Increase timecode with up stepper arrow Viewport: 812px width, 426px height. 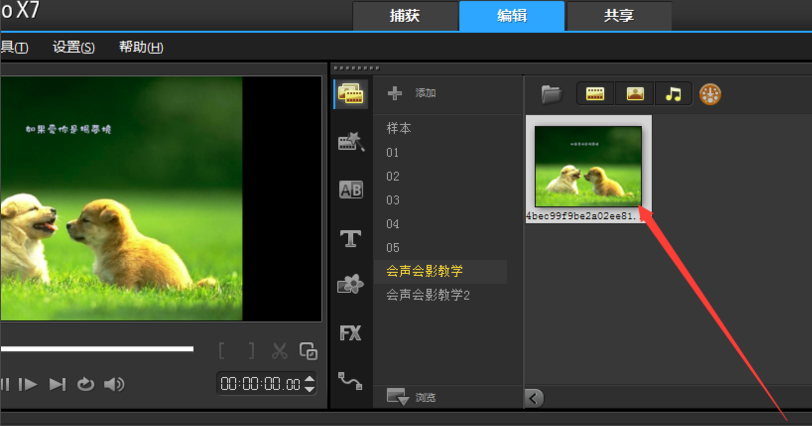tap(310, 379)
